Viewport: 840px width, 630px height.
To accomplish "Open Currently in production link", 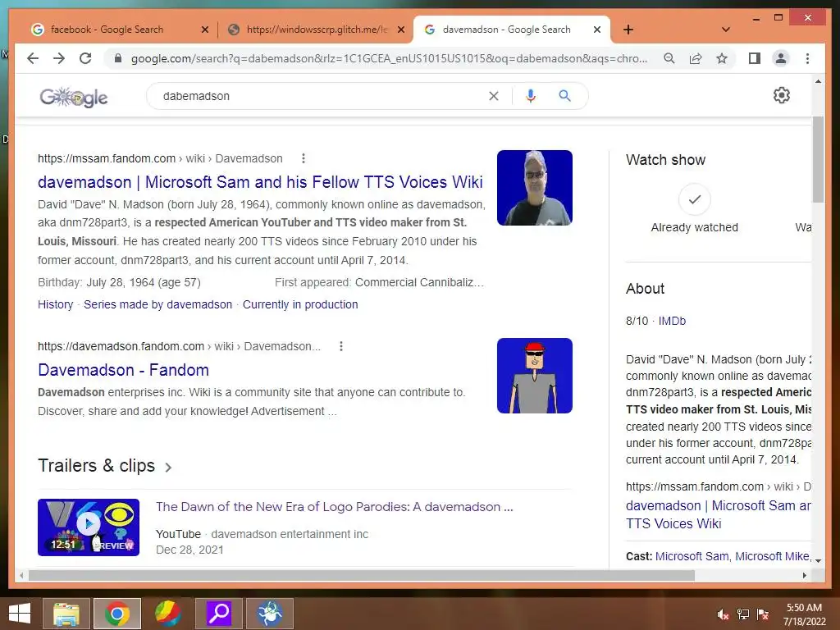I will (300, 304).
